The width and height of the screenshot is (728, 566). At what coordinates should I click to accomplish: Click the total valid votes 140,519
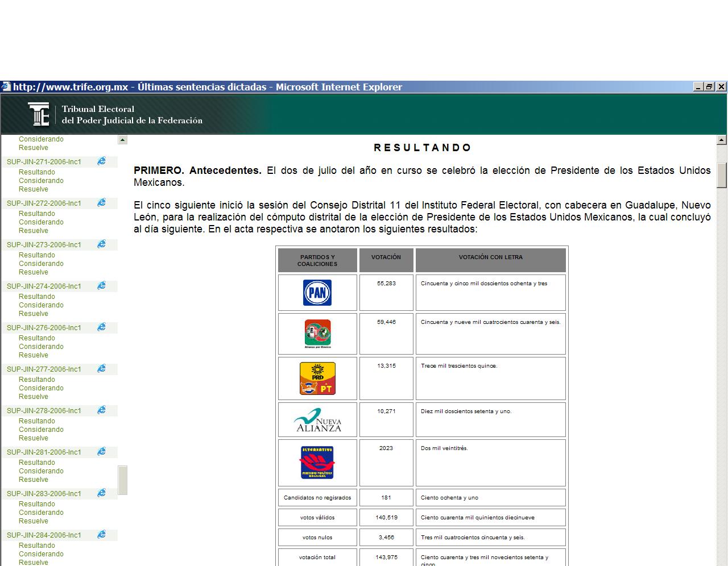pyautogui.click(x=386, y=518)
